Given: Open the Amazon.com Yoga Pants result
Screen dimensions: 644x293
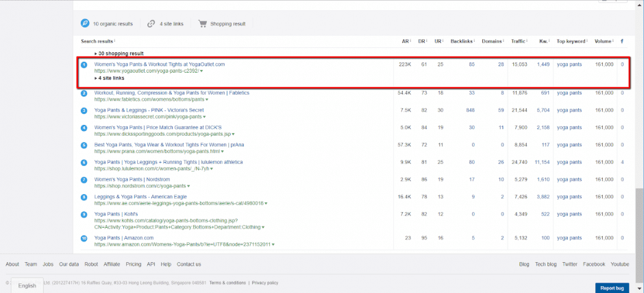Looking at the screenshot, I should pyautogui.click(x=124, y=238).
